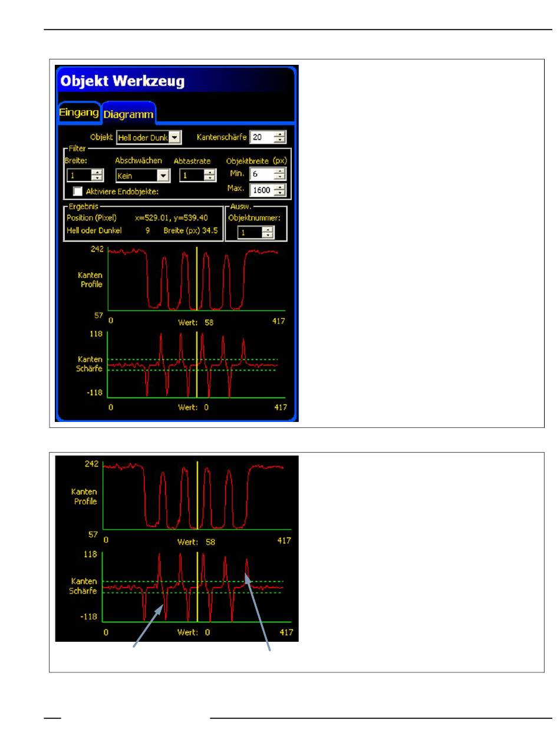The image size is (560, 739).
Task: Raise the Abtastrate value with up arrow
Action: click(x=210, y=171)
